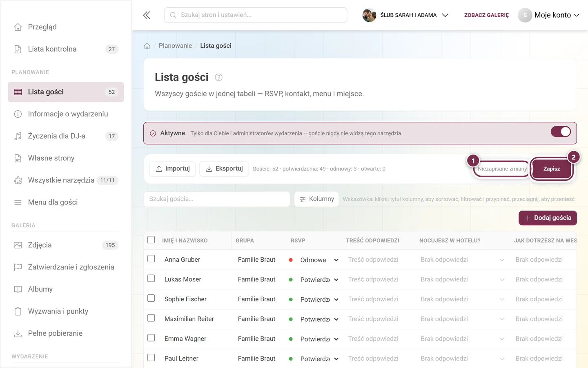Click the Informacje o wydarzeniu info icon
Image resolution: width=588 pixels, height=368 pixels.
[x=18, y=114]
